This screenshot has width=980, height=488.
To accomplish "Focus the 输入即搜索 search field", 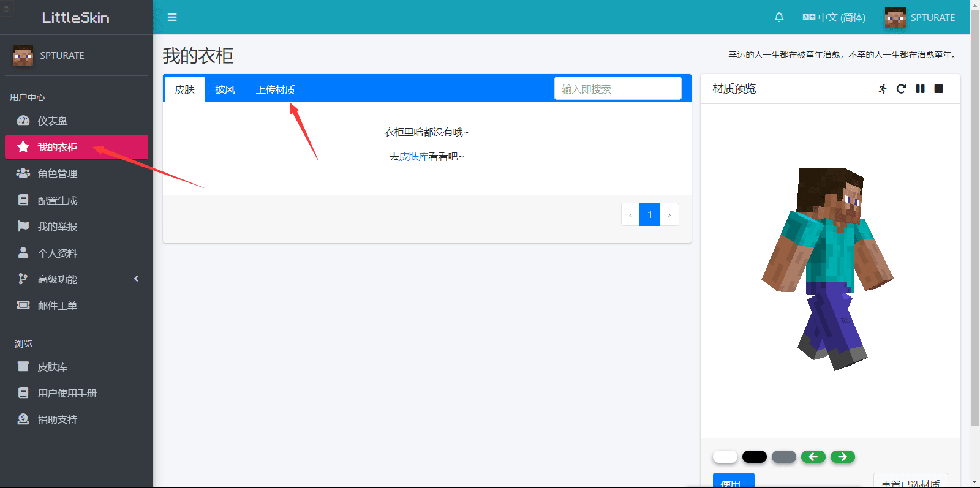I will tap(617, 89).
